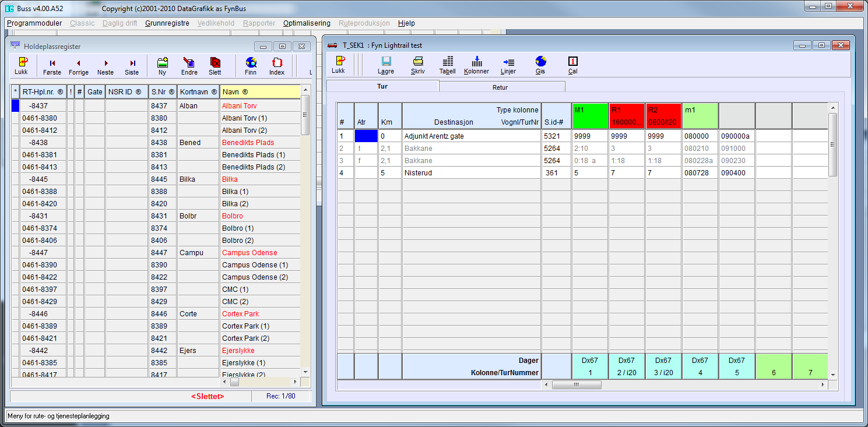Screen dimensions: 868x427
Task: Sort by Navn column header
Action: click(x=260, y=91)
